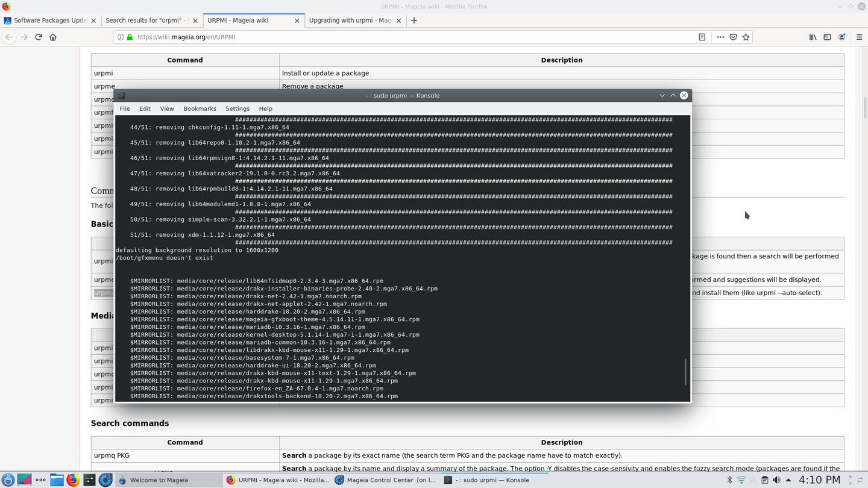Image resolution: width=868 pixels, height=488 pixels.
Task: Switch to Mageia Control Center task
Action: 386,480
